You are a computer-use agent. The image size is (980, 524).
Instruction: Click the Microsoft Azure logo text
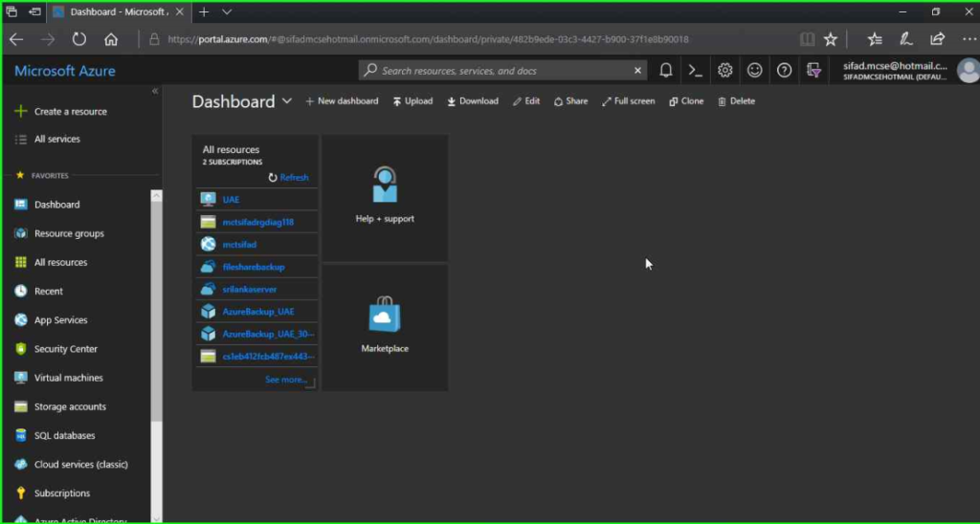[x=65, y=71]
